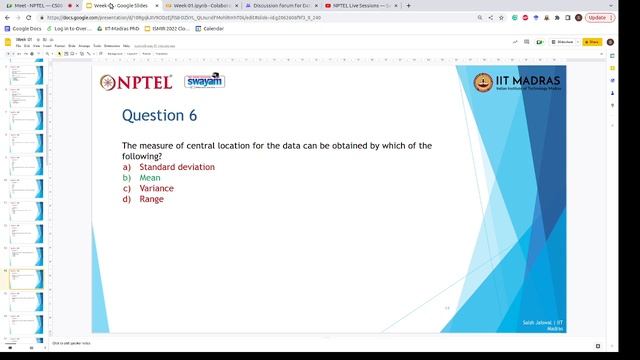
Task: Open the Slide menu
Action: [x=72, y=46]
